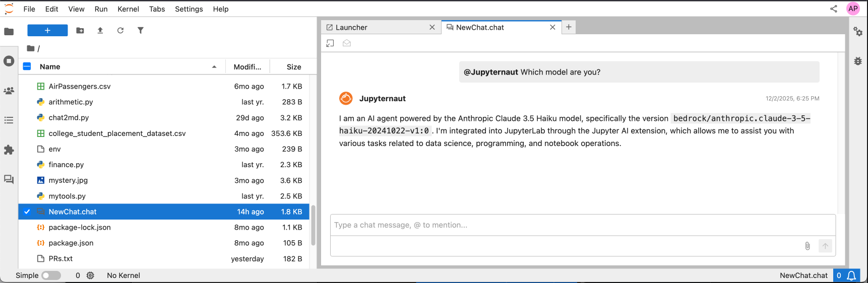
Task: Open Running Terminals and Kernels panel
Action: coord(9,61)
